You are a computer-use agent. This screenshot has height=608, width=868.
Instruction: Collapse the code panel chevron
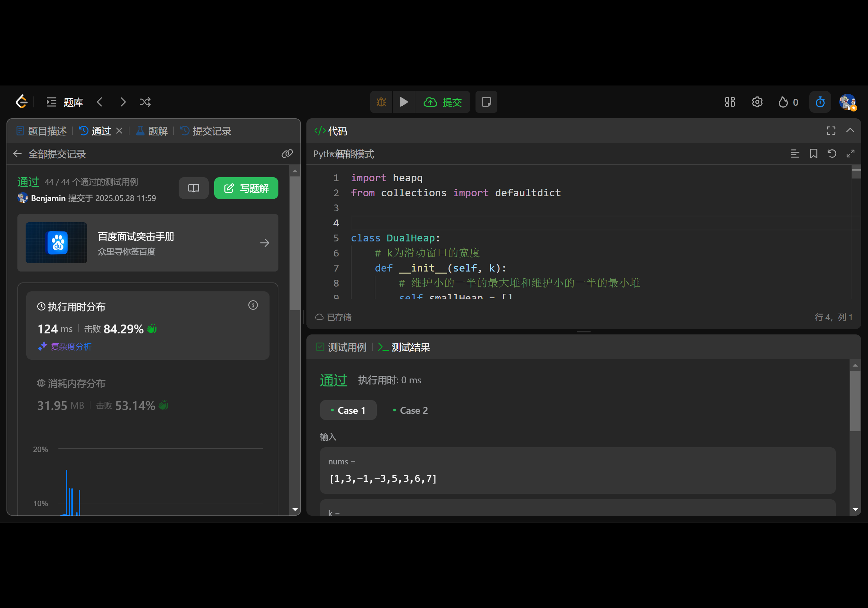(850, 131)
